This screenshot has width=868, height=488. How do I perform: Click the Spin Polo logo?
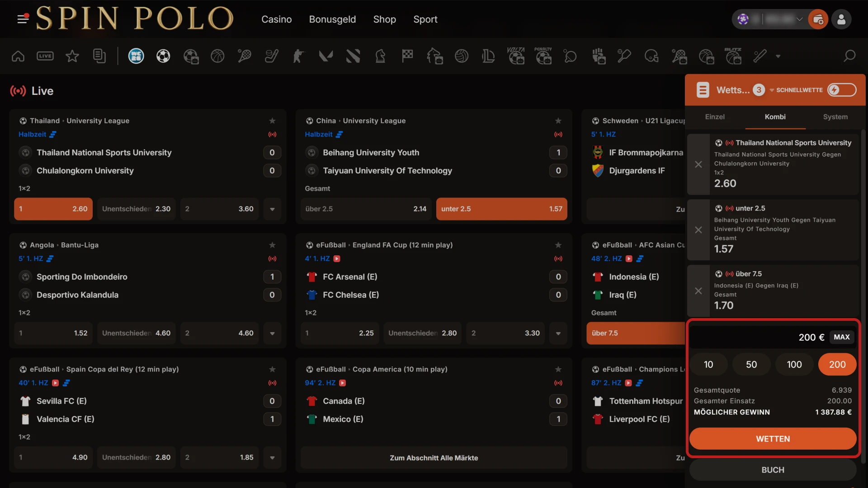tap(135, 19)
